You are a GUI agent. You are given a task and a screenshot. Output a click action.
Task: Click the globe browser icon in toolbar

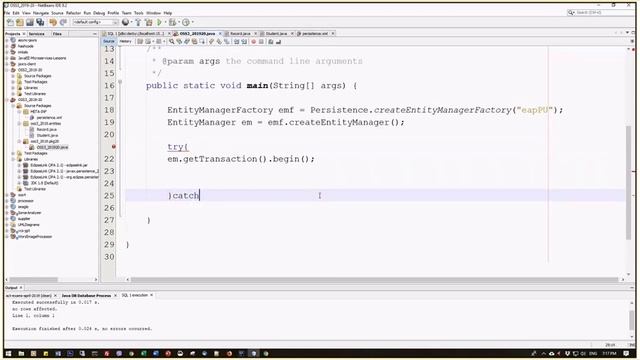coord(125,22)
